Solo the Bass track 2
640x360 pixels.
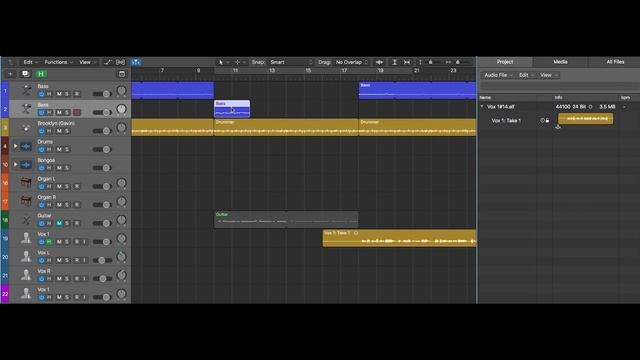[x=67, y=112]
